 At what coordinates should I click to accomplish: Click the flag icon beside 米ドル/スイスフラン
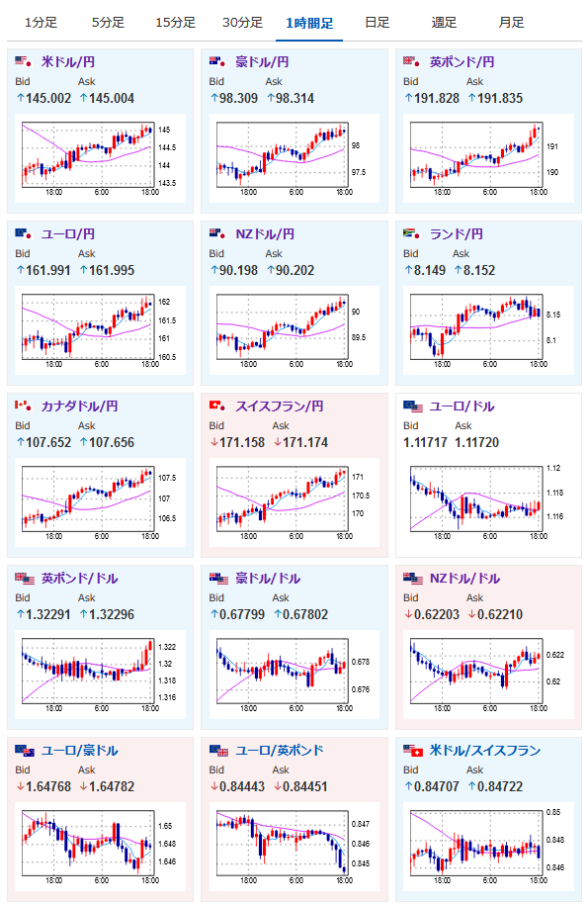tap(413, 751)
